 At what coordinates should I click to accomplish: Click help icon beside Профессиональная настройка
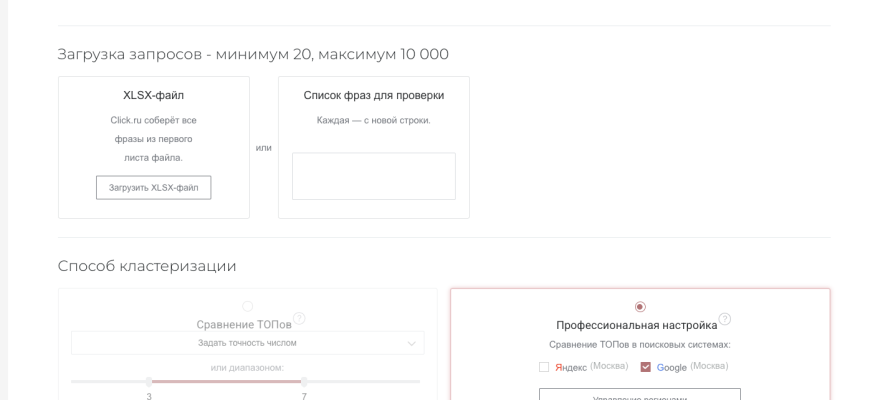[725, 319]
